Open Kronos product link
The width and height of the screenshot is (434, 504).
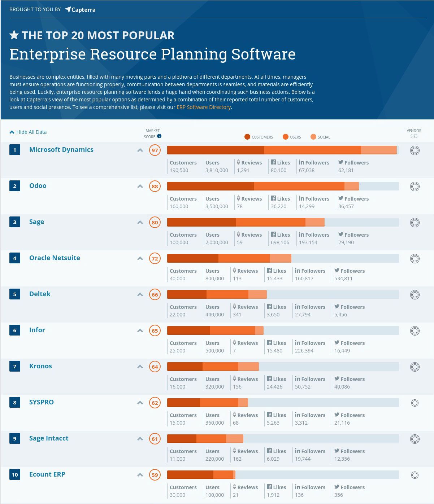tap(40, 366)
